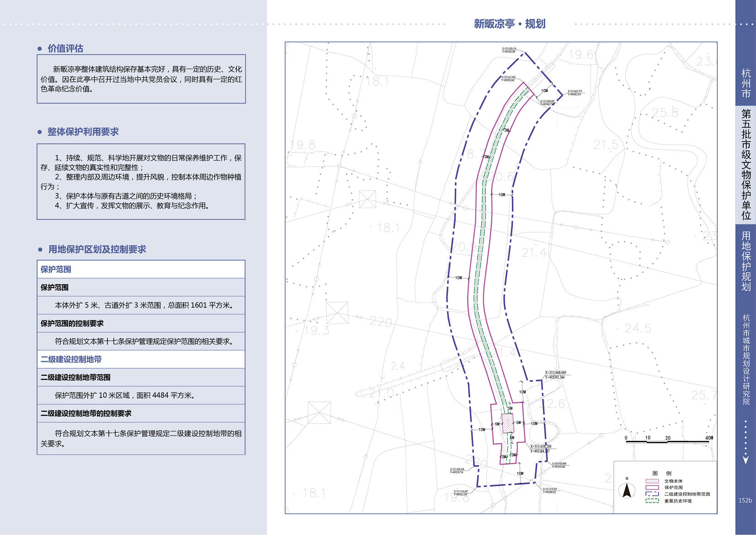756x535 pixels.
Task: Click the 杭州市城市规划设计研究院 sidebar text
Action: pos(745,359)
